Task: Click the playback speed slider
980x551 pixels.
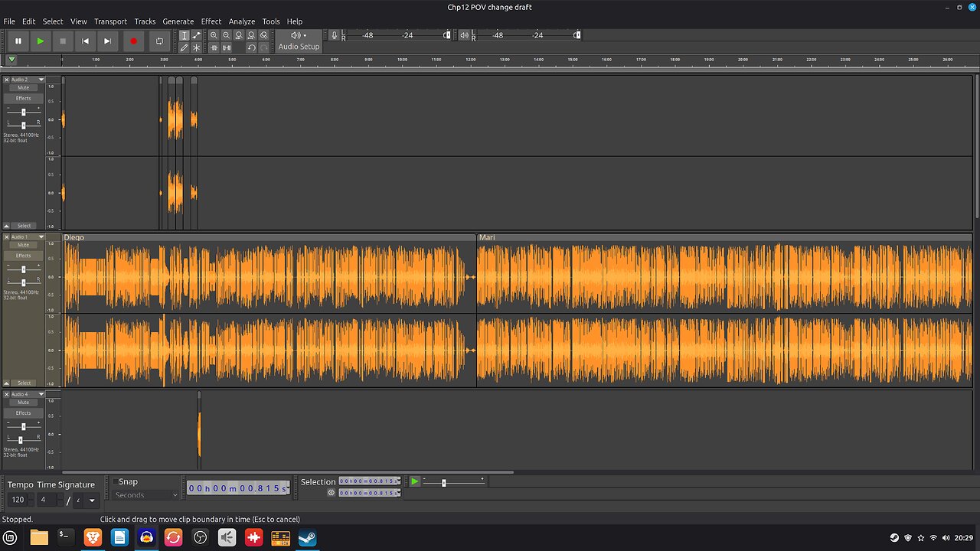Action: coord(453,482)
